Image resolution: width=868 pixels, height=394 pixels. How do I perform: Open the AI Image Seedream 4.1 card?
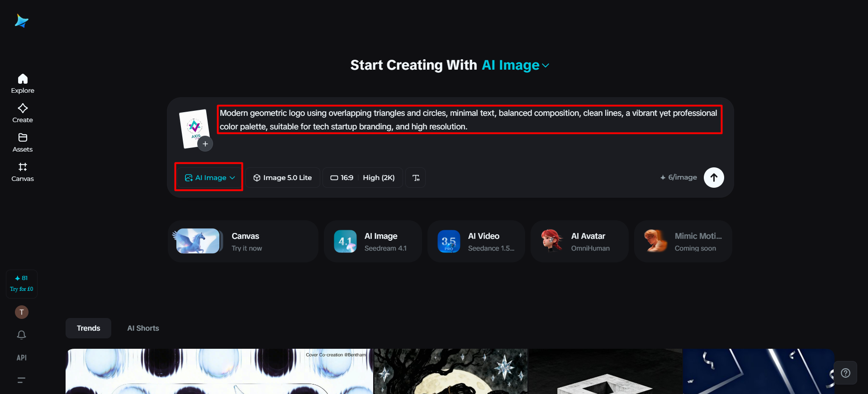coord(373,241)
